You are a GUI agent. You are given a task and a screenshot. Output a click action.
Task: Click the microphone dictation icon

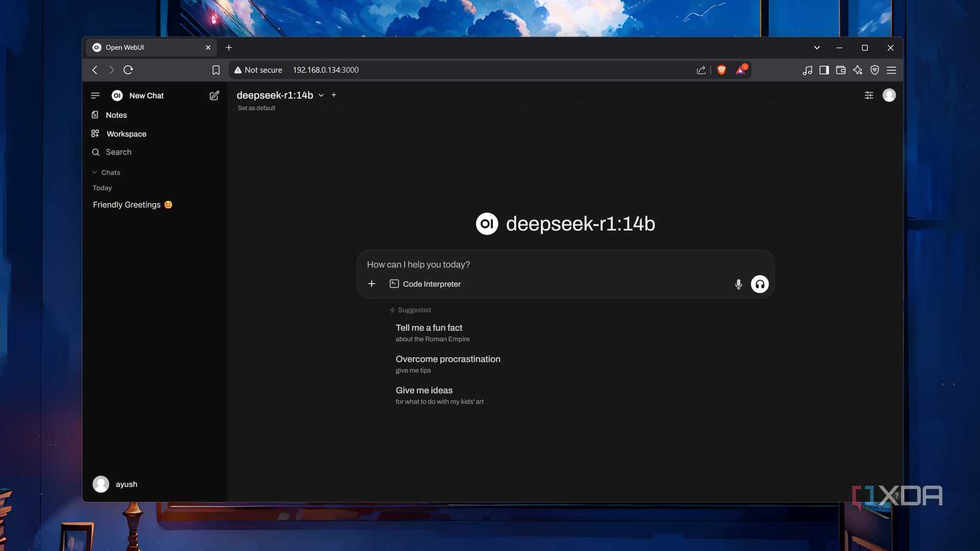(738, 284)
